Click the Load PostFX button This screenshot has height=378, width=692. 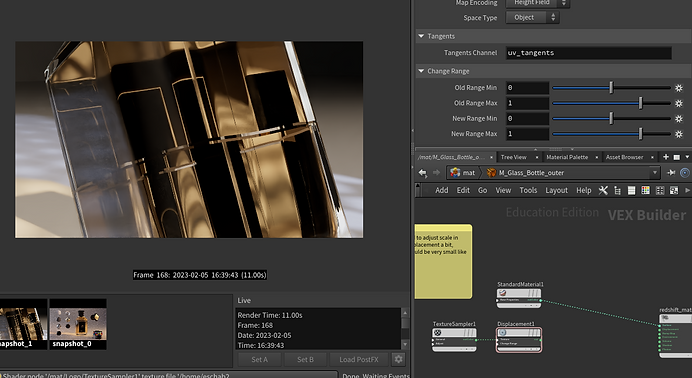[359, 359]
